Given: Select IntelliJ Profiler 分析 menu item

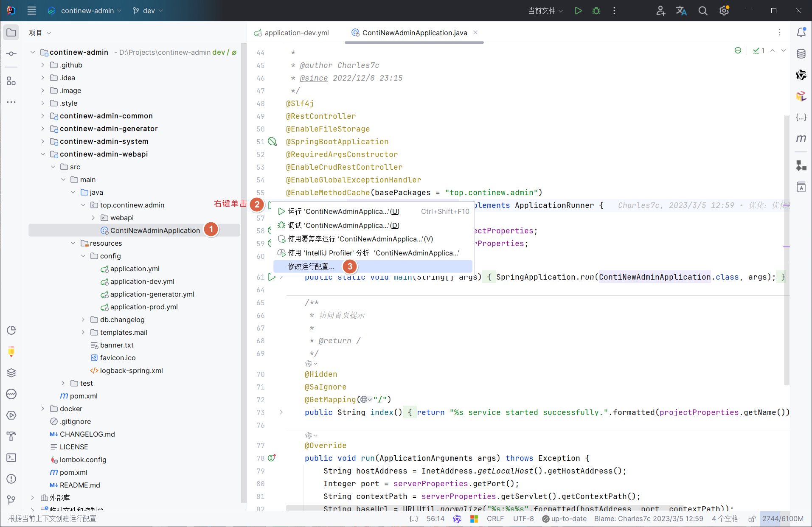Looking at the screenshot, I should point(373,253).
